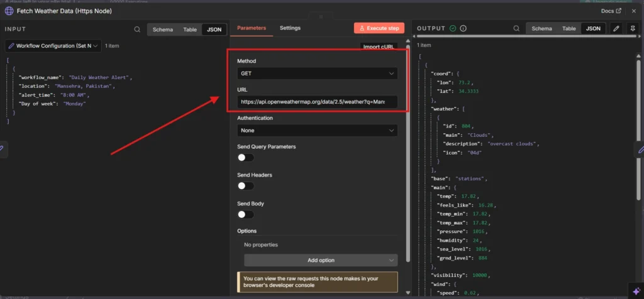Click "overcast clouds" description value
644x299 pixels.
pyautogui.click(x=512, y=144)
